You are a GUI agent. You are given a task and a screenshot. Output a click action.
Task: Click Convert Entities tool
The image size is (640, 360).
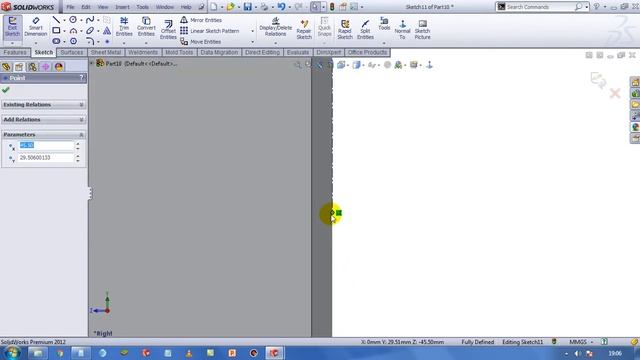pos(146,27)
